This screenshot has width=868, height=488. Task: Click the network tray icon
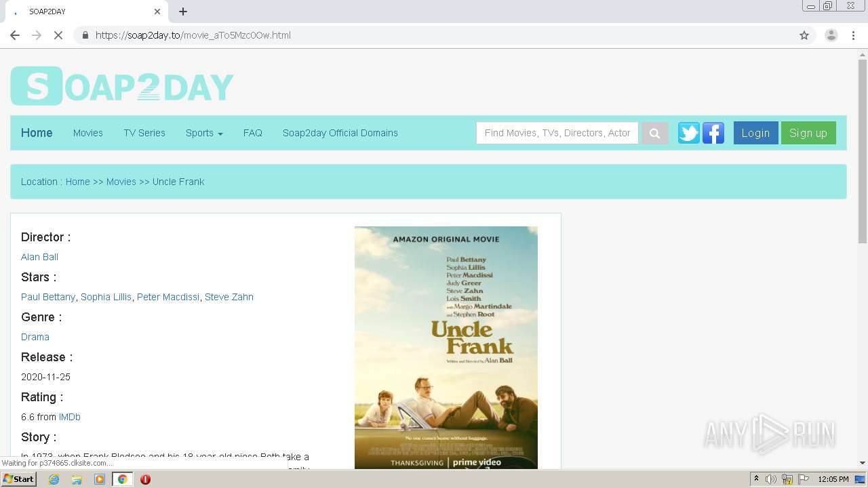click(x=787, y=479)
